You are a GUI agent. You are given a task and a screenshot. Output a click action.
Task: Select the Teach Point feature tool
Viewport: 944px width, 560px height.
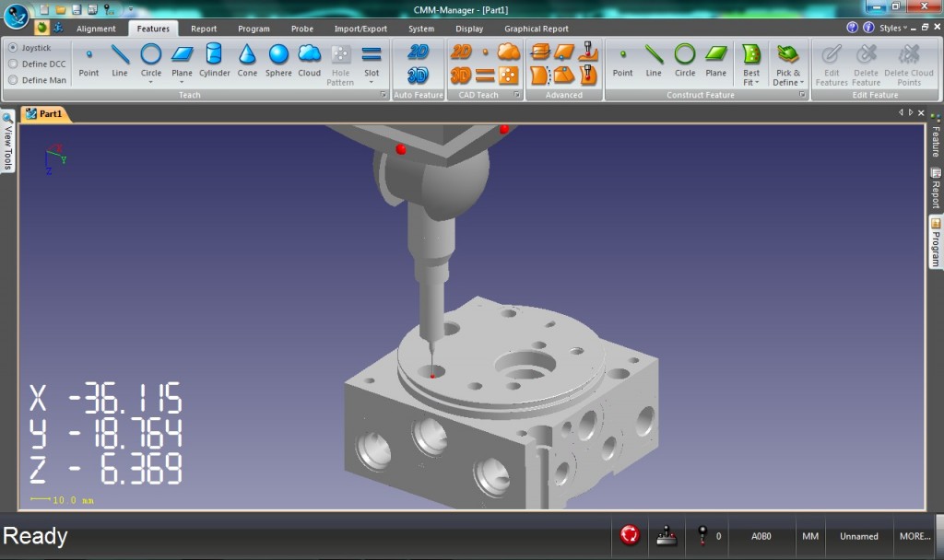[88, 61]
